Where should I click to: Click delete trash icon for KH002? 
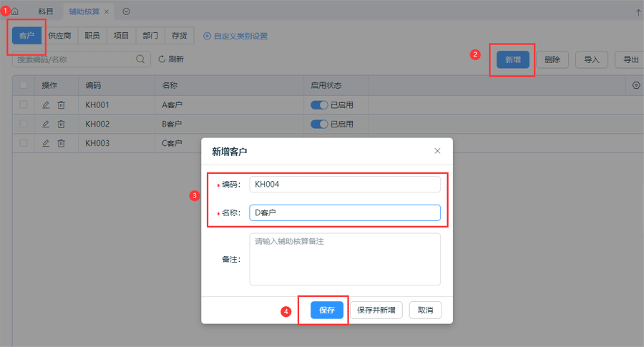coord(61,124)
